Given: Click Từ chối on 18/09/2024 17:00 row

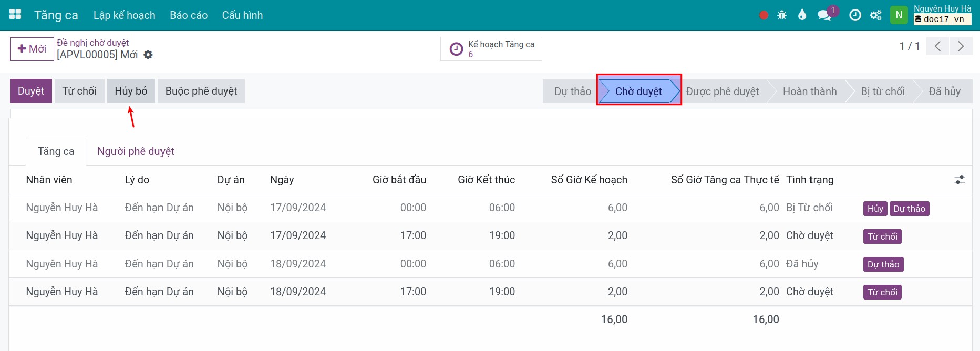Looking at the screenshot, I should 882,292.
